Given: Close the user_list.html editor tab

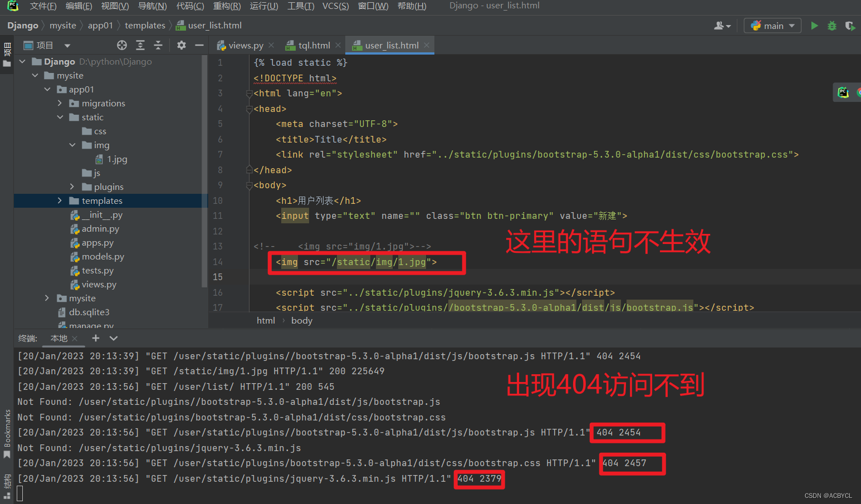Looking at the screenshot, I should point(427,45).
